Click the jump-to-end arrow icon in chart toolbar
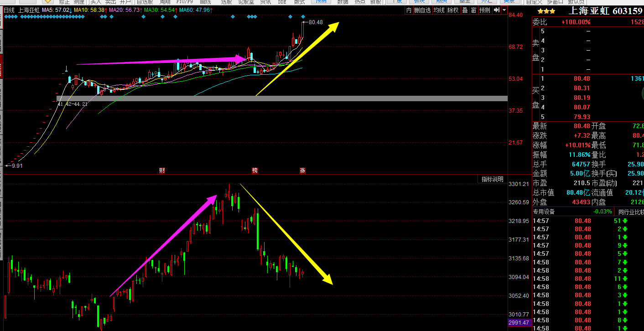Image resolution: width=644 pixels, height=331 pixels. click(495, 10)
